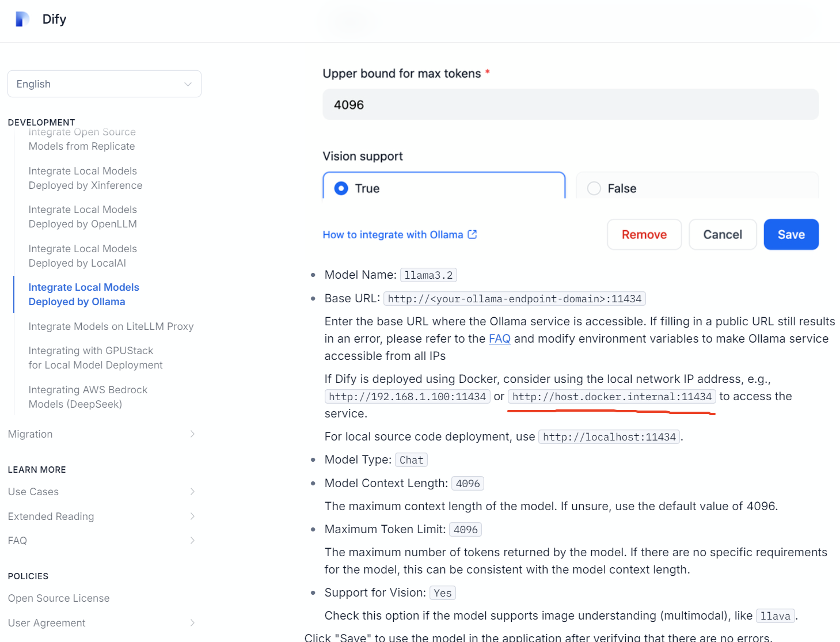Open Integrating AWS Bedrock Models (DeepSeek)
The width and height of the screenshot is (840, 642).
88,397
